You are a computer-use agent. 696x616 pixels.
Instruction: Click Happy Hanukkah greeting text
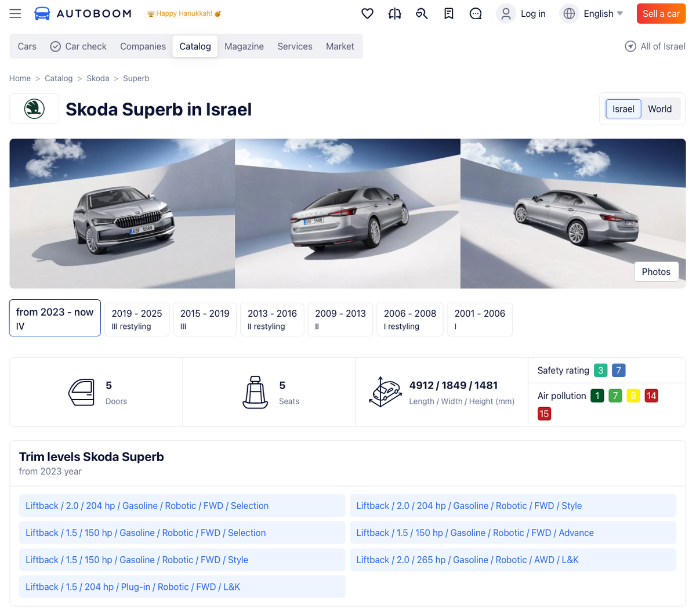click(184, 13)
